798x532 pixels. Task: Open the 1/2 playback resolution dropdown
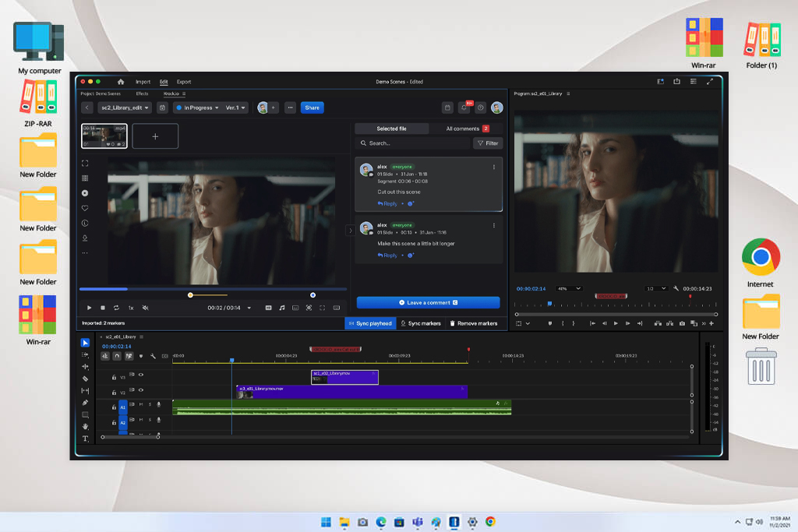[655, 288]
